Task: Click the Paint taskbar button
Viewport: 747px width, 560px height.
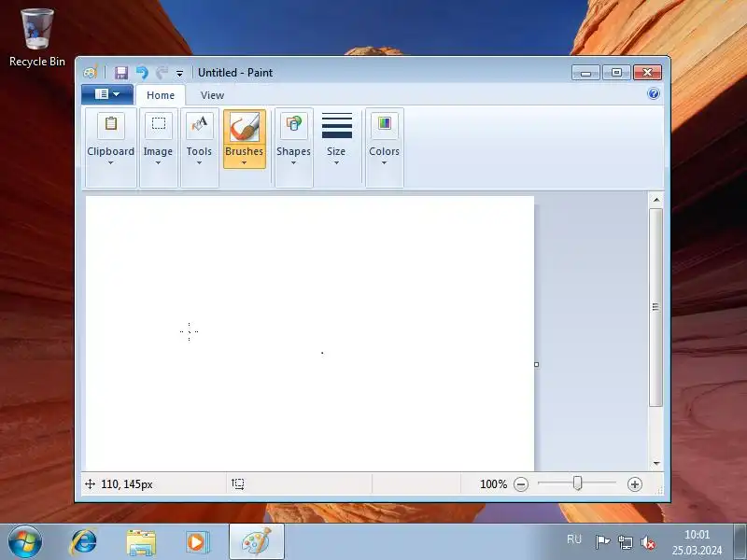Action: pyautogui.click(x=257, y=542)
